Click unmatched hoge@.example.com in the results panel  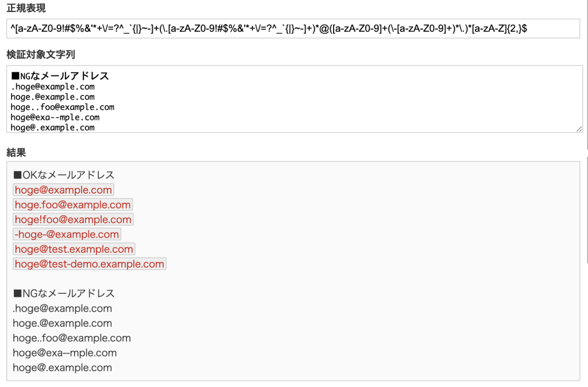[x=63, y=367]
